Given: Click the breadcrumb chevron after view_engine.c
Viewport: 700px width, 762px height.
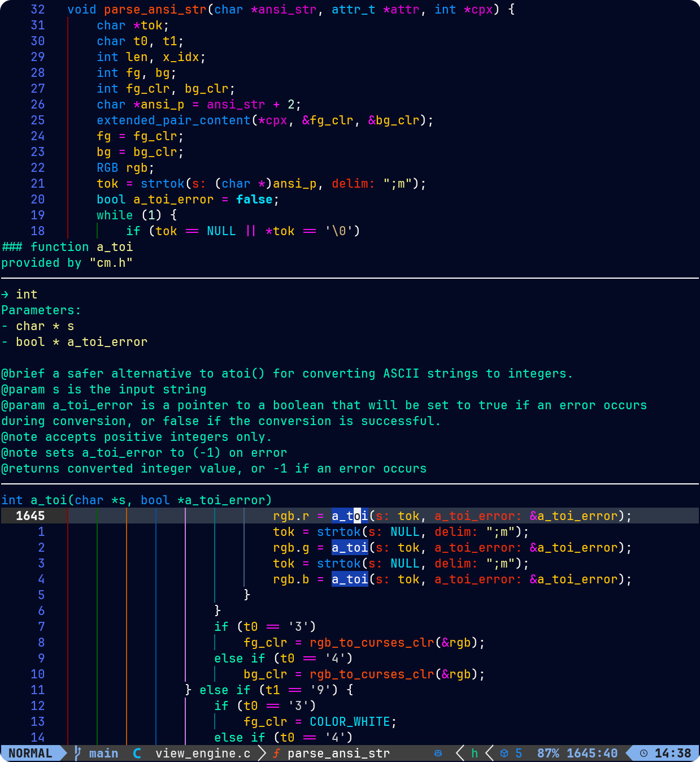Looking at the screenshot, I should 262,754.
